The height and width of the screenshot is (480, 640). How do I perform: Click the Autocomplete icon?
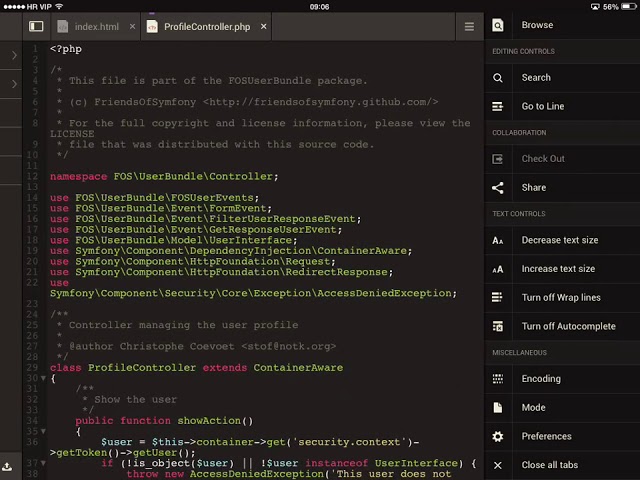498,327
